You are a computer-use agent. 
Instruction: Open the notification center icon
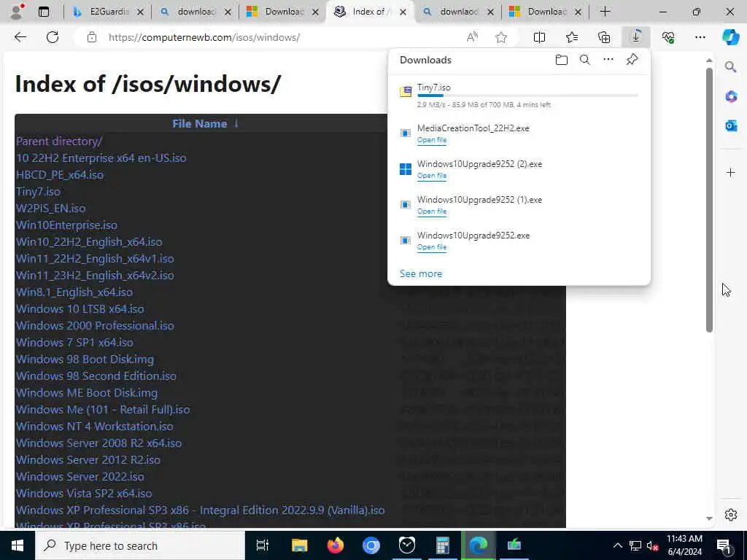(724, 545)
